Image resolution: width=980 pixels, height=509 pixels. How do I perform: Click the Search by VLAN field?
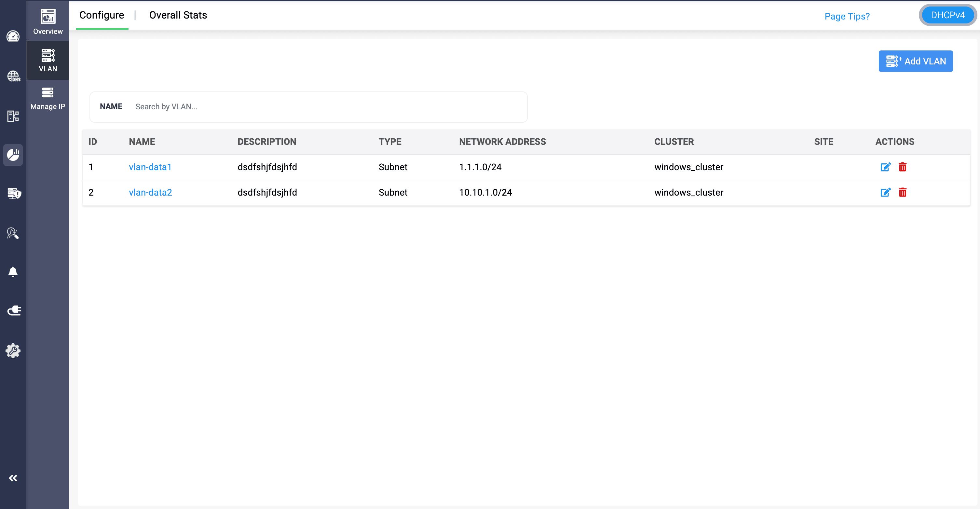[x=327, y=107]
